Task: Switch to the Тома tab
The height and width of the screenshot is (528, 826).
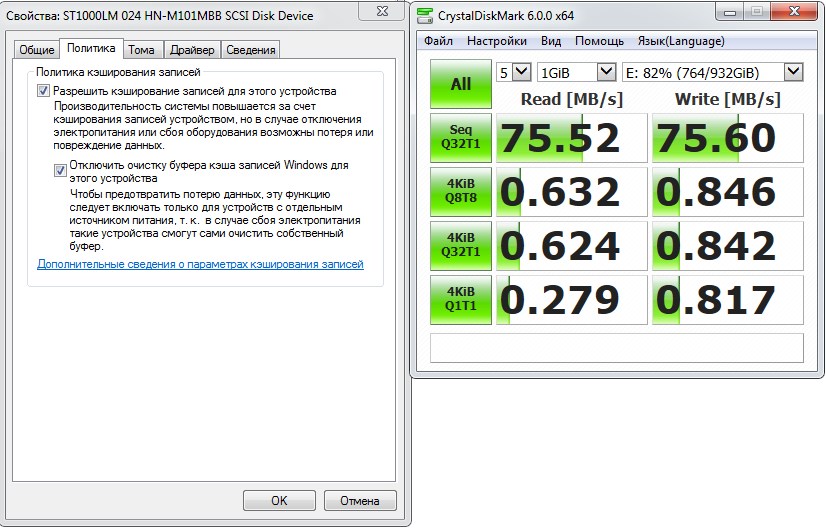Action: coord(141,50)
